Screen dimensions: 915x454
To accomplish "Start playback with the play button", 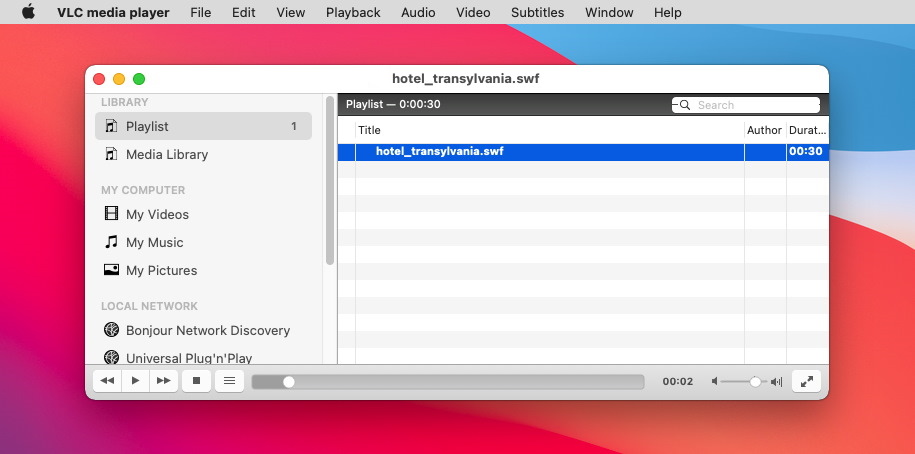I will (x=135, y=381).
